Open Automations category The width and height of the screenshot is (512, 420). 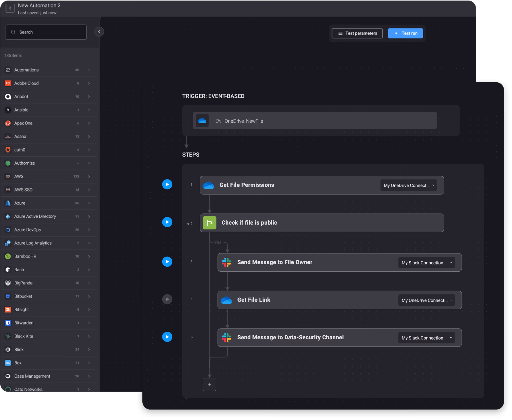(x=49, y=70)
